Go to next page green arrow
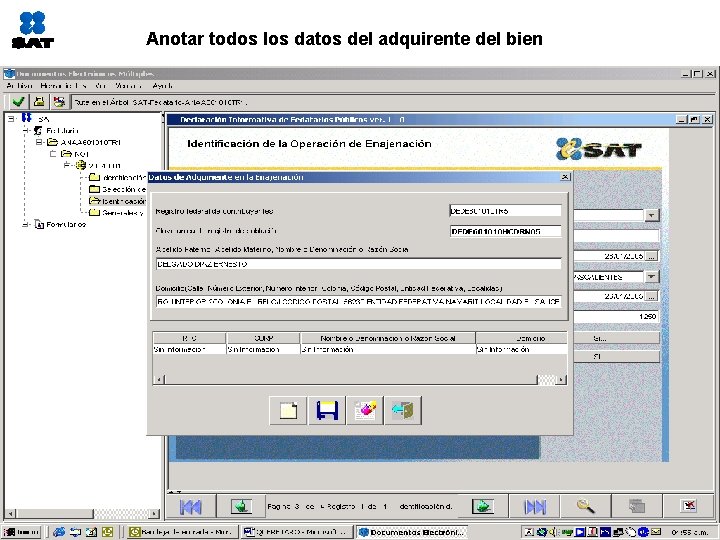This screenshot has width=720, height=540. coord(483,507)
